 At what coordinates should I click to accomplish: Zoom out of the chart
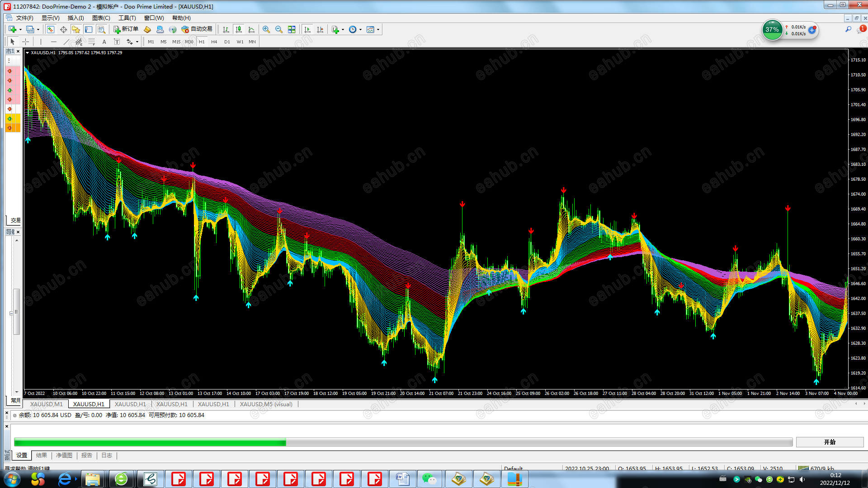[x=279, y=29]
